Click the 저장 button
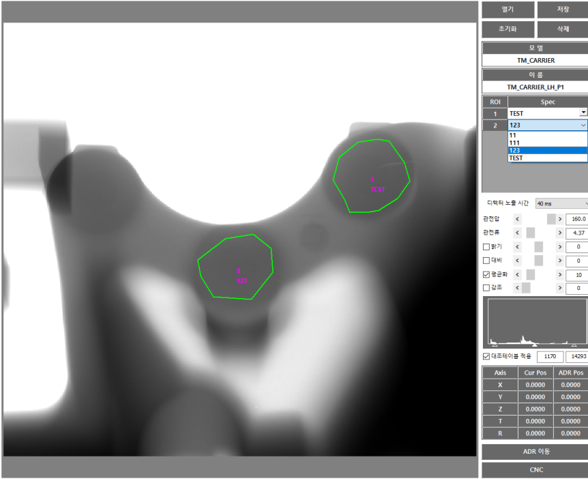This screenshot has height=479, width=588. (562, 10)
